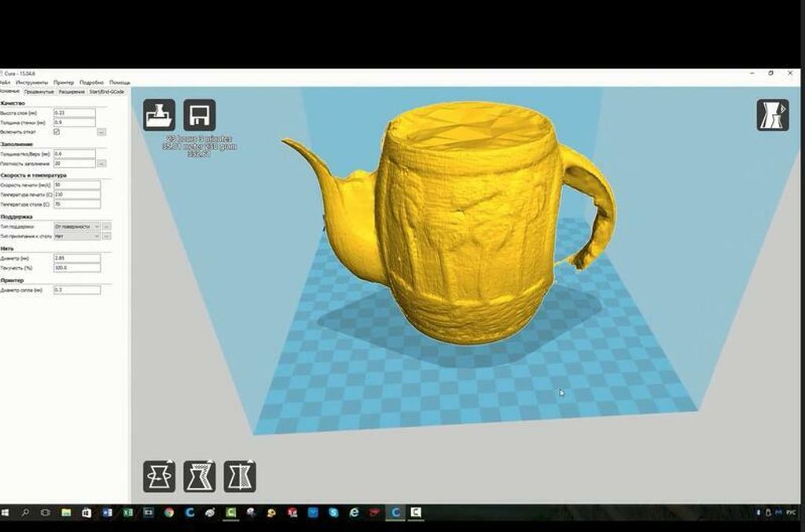The width and height of the screenshot is (805, 532).
Task: Click the battery icon in system tray
Action: (x=769, y=512)
